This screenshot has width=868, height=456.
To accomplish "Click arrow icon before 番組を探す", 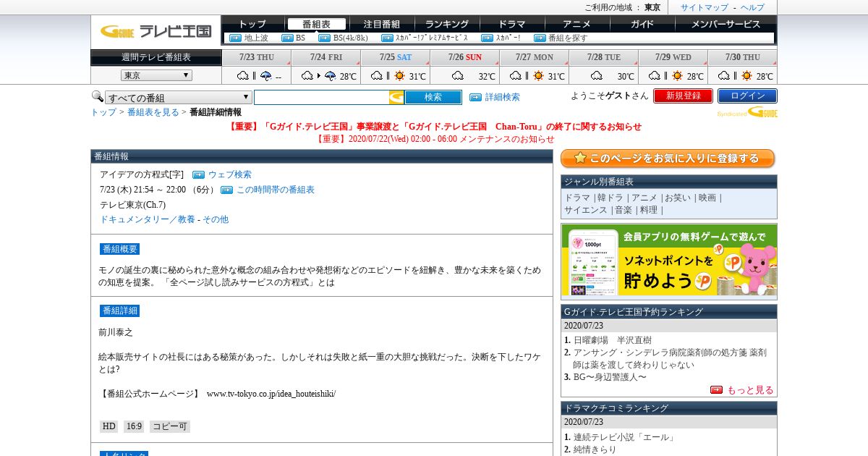I will pos(540,38).
